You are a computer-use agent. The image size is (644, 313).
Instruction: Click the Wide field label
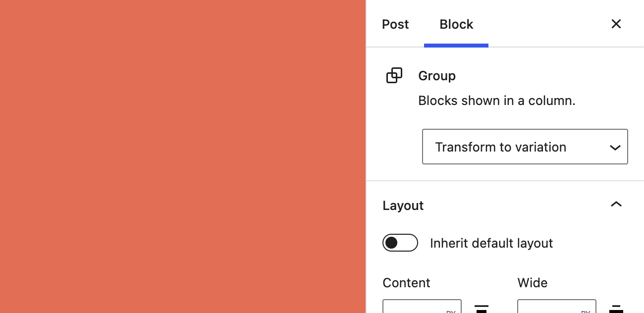click(x=533, y=283)
